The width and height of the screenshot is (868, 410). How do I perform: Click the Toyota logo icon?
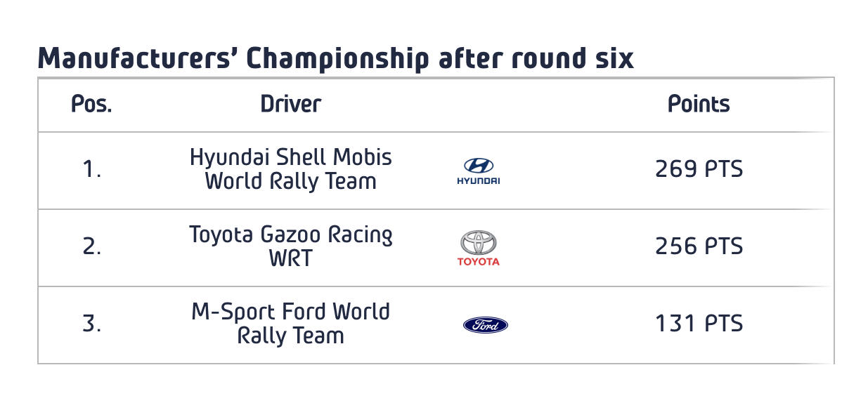(479, 248)
